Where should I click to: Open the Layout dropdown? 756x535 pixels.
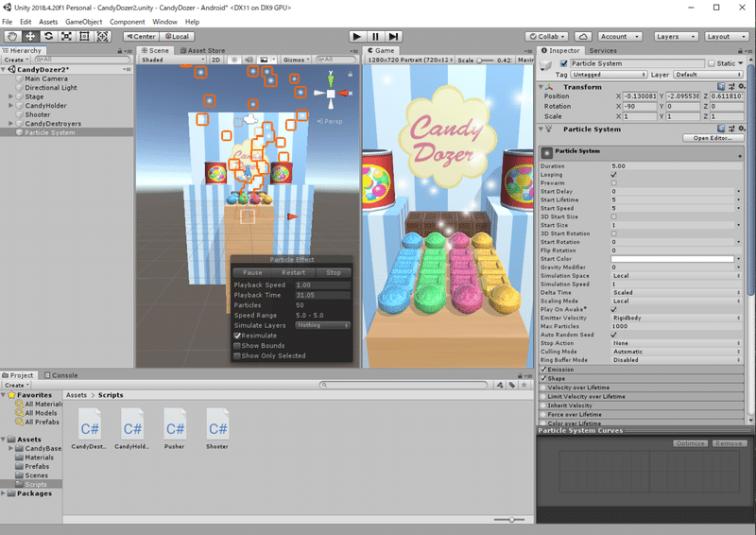click(x=727, y=37)
